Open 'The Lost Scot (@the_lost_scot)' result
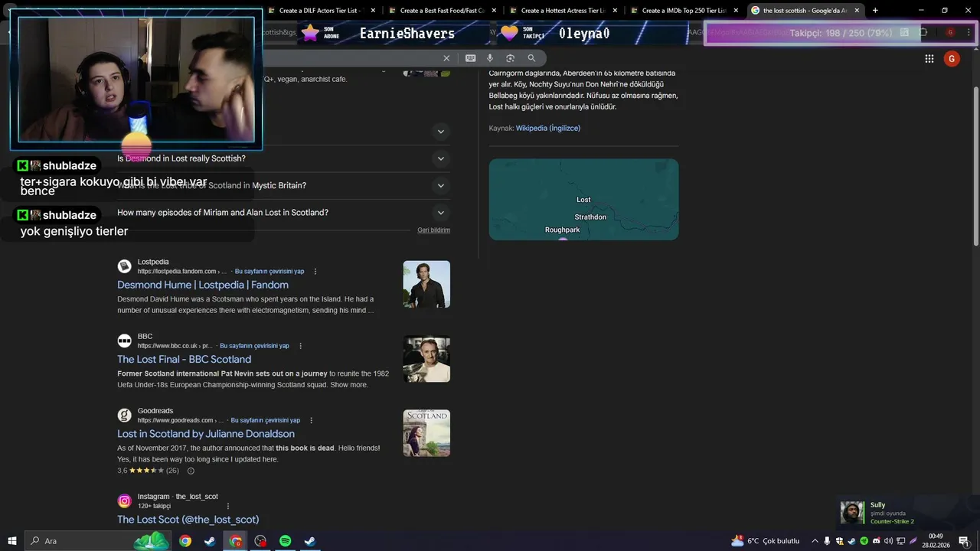Viewport: 980px width, 551px height. click(188, 520)
